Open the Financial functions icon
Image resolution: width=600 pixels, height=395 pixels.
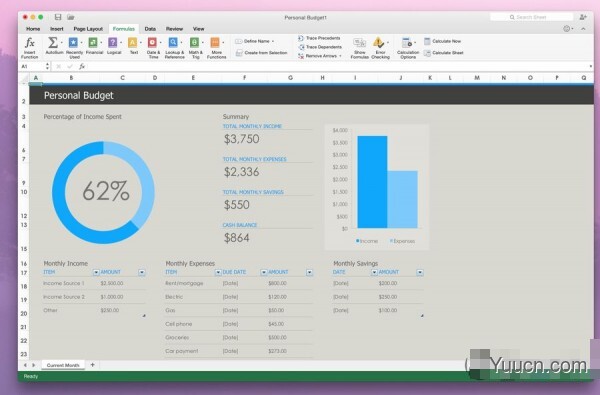93,42
